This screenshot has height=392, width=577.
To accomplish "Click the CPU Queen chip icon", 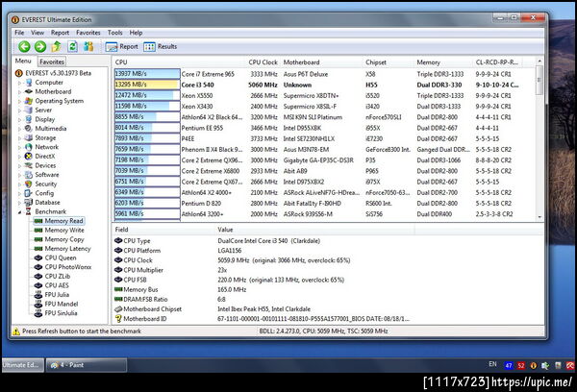I will pyautogui.click(x=38, y=257).
